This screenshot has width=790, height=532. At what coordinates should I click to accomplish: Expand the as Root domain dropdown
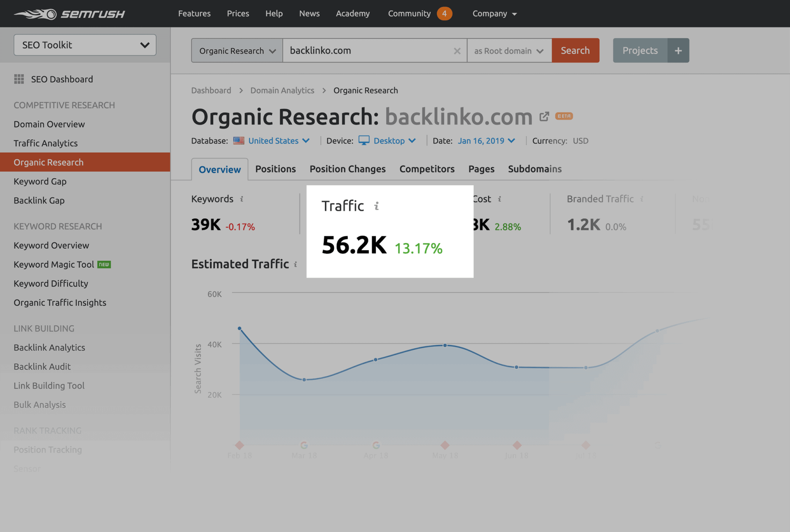pyautogui.click(x=508, y=51)
